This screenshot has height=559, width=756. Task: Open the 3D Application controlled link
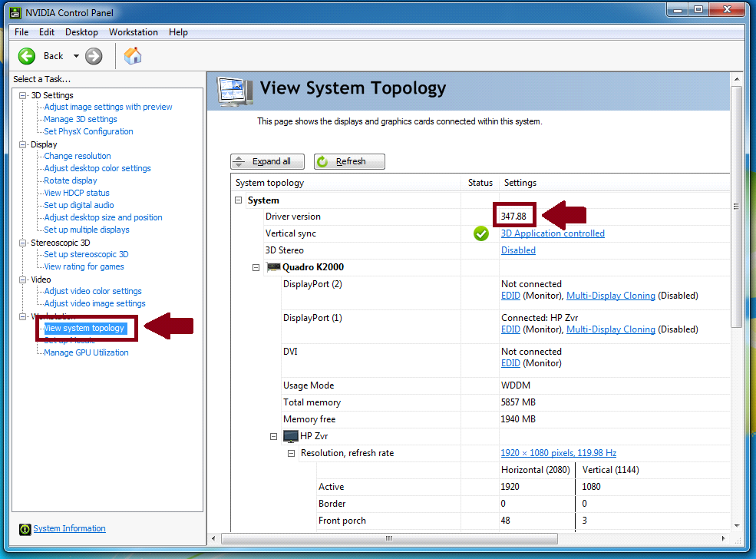click(553, 233)
